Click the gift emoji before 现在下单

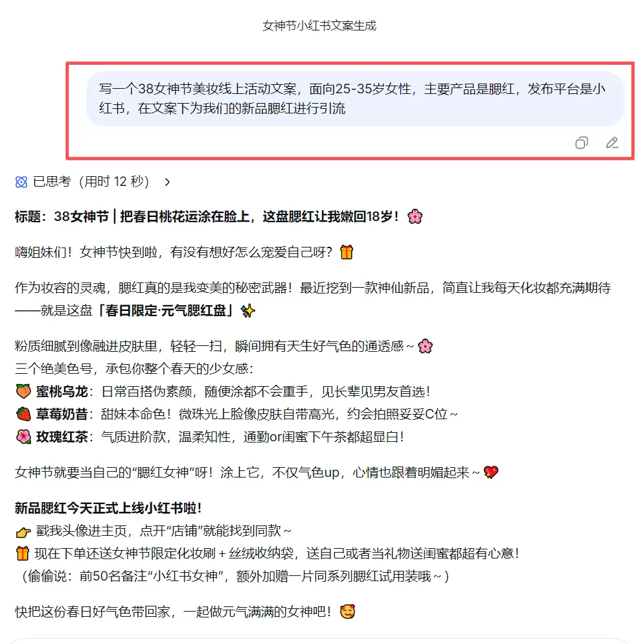[23, 553]
